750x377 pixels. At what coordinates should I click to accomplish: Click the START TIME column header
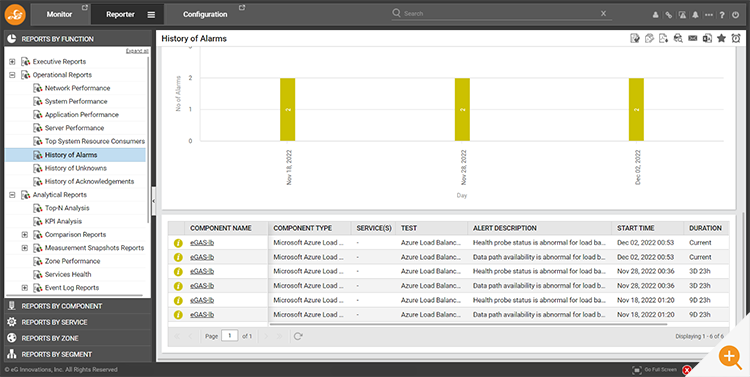(x=648, y=228)
